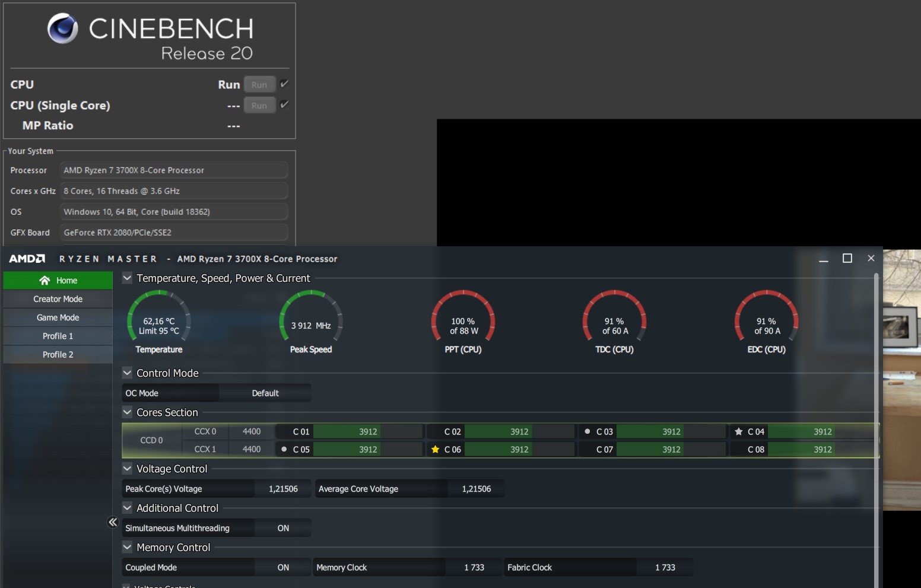
Task: Click the Cores x GHz field
Action: pos(174,191)
